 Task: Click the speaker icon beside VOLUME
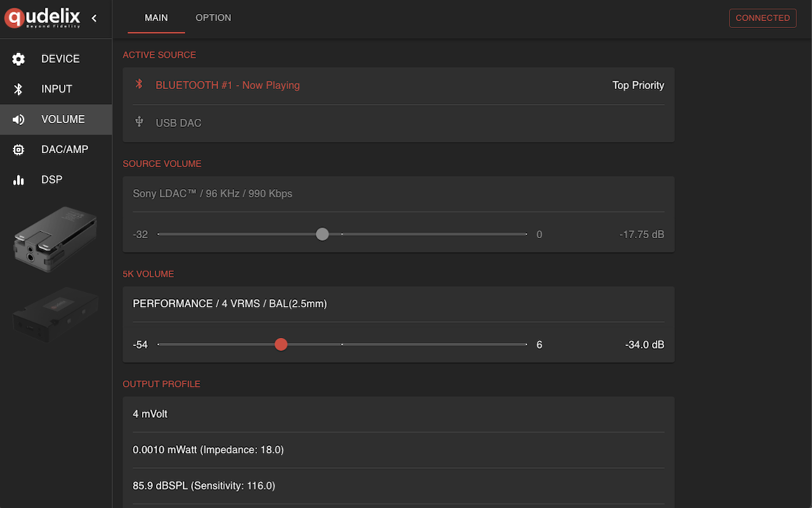coord(19,119)
